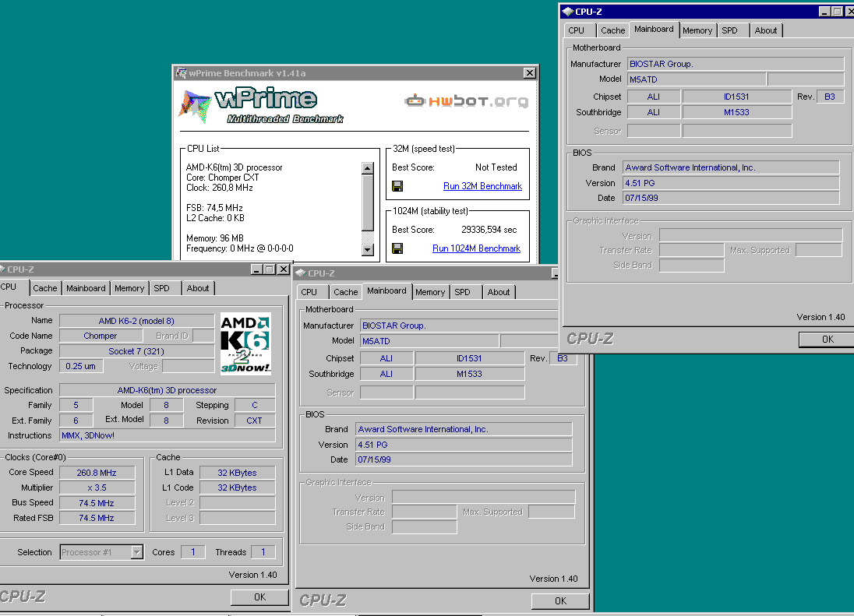This screenshot has height=616, width=854.
Task: Click the Specification AMD-K6(tm) 3D processor field
Action: pyautogui.click(x=168, y=391)
